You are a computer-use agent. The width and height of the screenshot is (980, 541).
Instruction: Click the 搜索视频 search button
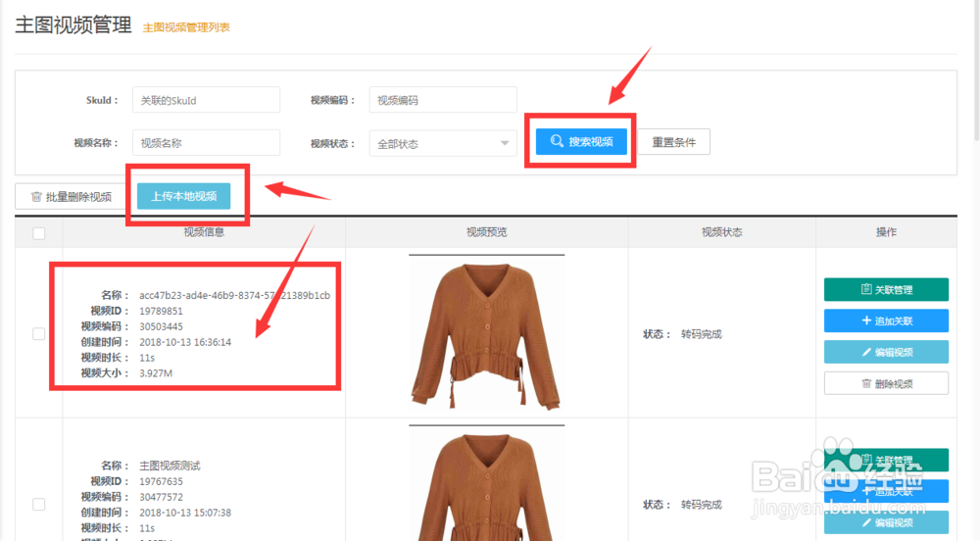point(581,142)
